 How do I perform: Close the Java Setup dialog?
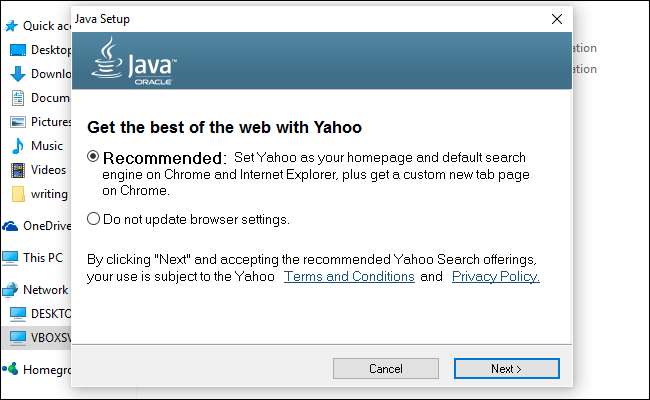pyautogui.click(x=556, y=19)
